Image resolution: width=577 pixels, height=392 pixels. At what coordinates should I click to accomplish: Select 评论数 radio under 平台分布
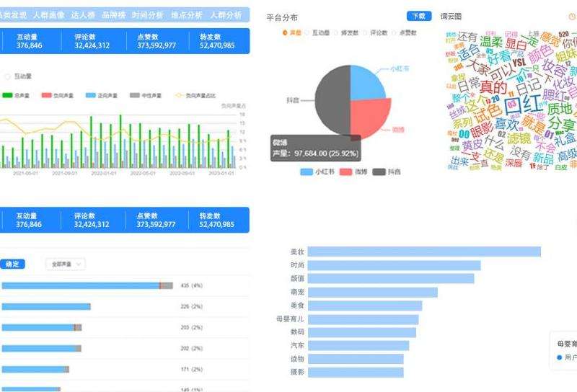tap(366, 32)
